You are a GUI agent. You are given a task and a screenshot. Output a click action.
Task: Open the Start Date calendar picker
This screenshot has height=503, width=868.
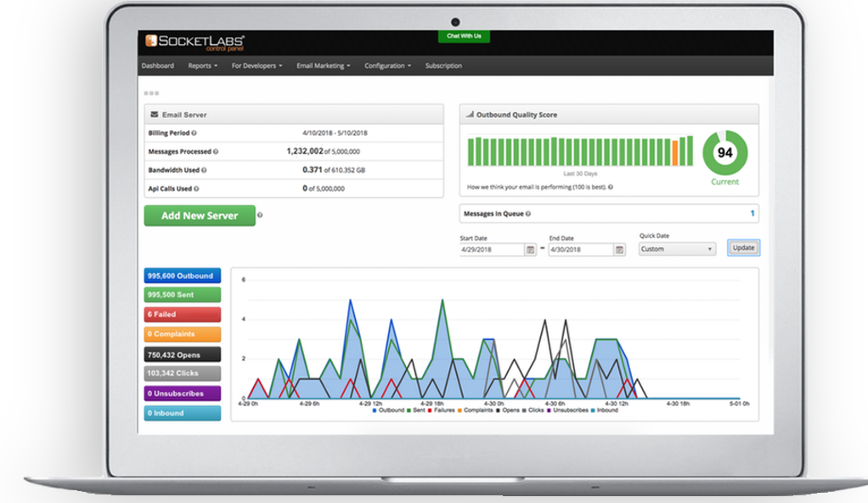(x=530, y=250)
